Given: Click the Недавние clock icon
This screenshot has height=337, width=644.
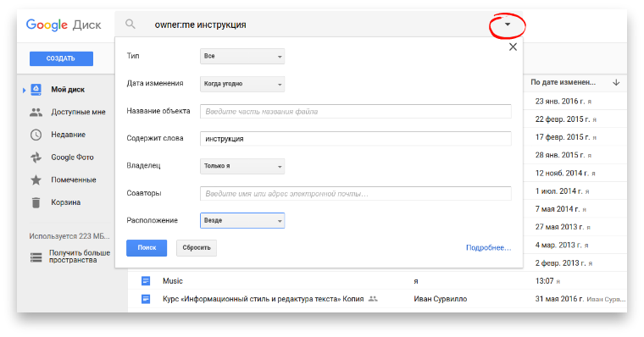Looking at the screenshot, I should tap(36, 135).
